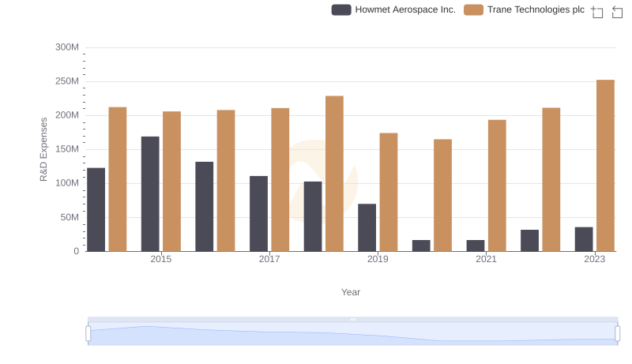The width and height of the screenshot is (632, 364).
Task: Click the 2021 x-axis label
Action: tap(486, 259)
